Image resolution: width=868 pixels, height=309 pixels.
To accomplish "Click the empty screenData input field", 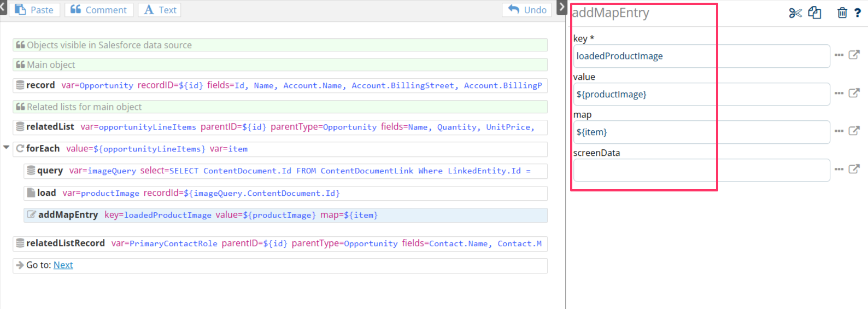I will pyautogui.click(x=701, y=170).
